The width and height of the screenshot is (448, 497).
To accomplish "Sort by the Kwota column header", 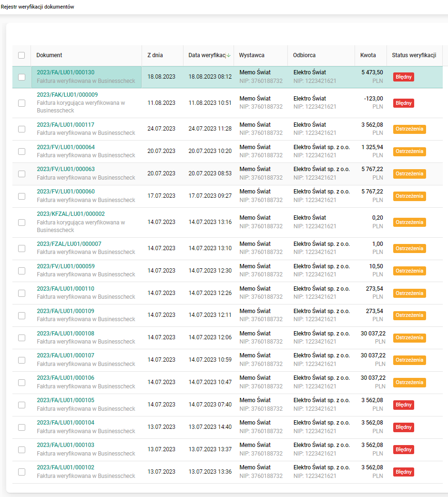I will click(x=368, y=55).
